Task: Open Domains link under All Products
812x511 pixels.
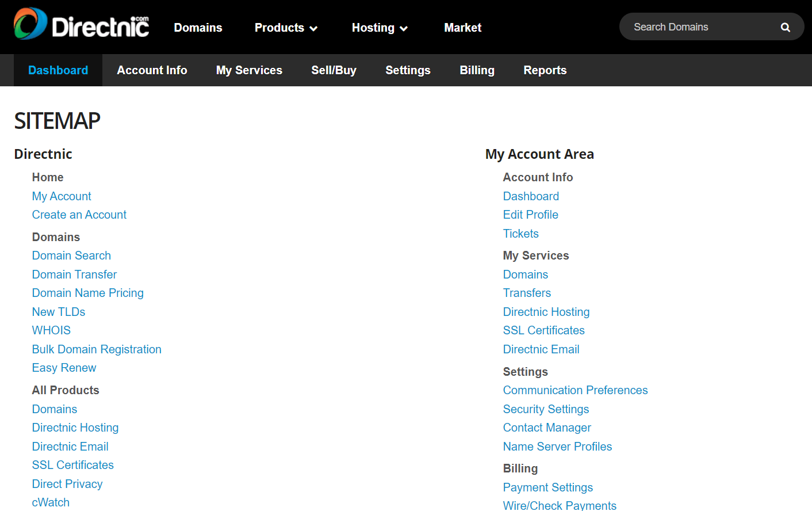Action: tap(55, 409)
